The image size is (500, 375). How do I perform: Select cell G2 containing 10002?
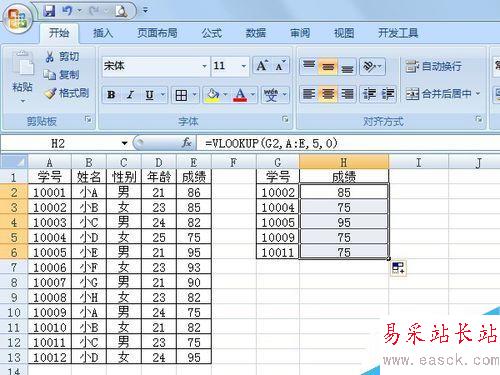click(x=278, y=192)
